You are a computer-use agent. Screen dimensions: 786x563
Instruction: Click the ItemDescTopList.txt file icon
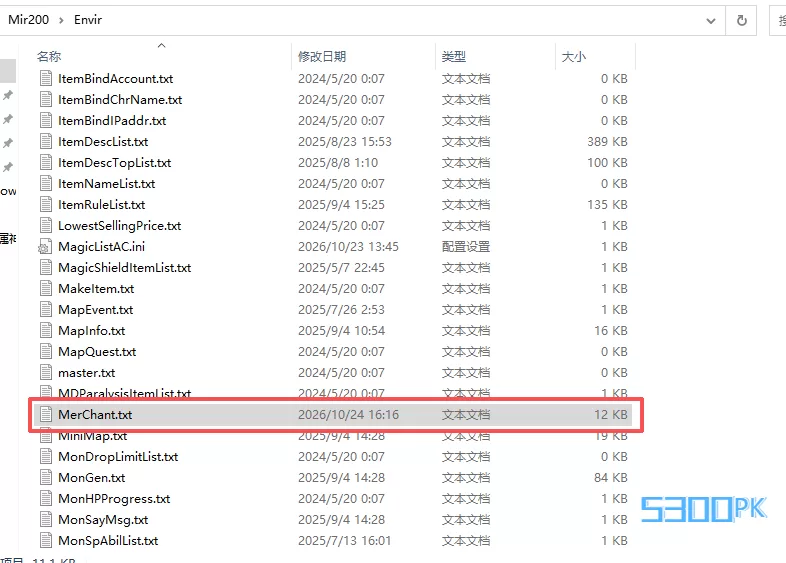(x=46, y=163)
